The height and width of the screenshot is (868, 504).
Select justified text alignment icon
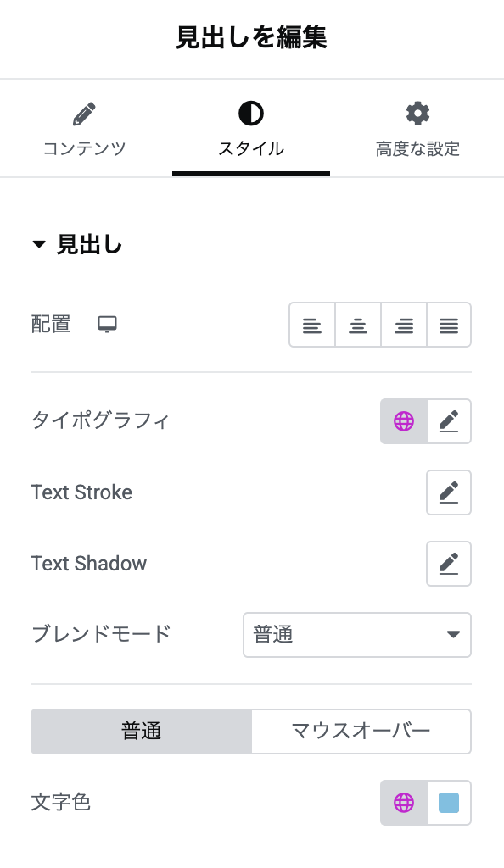tap(449, 325)
